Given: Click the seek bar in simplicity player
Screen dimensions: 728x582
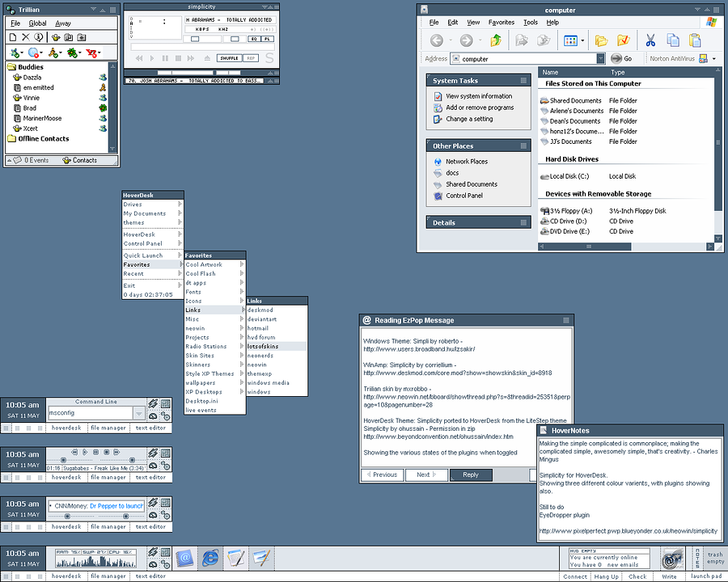Looking at the screenshot, I should (202, 47).
